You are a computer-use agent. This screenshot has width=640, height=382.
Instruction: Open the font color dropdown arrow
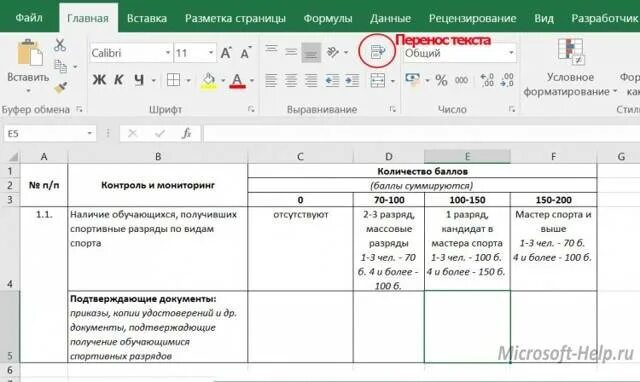[x=252, y=80]
